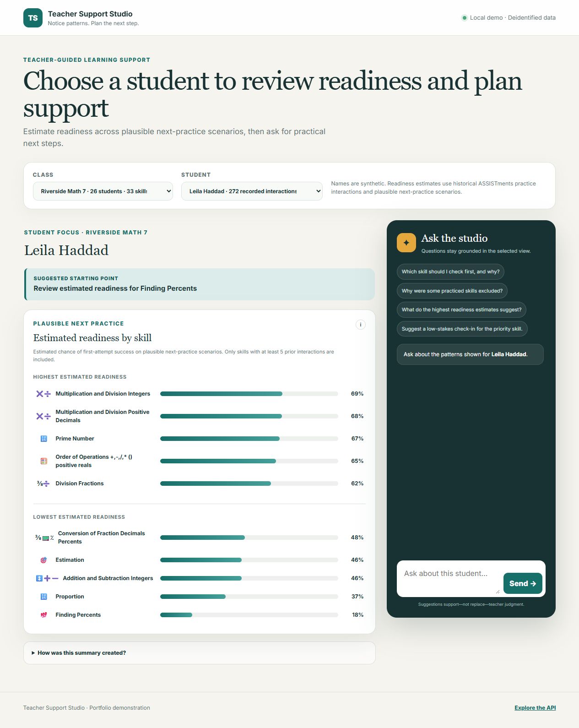Open the Student dropdown Leila Haddad
Image resolution: width=579 pixels, height=728 pixels.
(x=252, y=191)
